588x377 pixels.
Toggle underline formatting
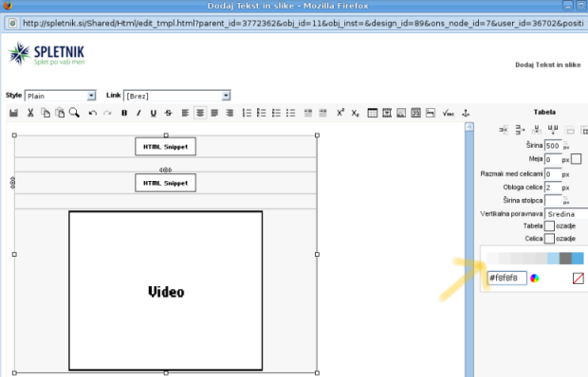point(154,113)
